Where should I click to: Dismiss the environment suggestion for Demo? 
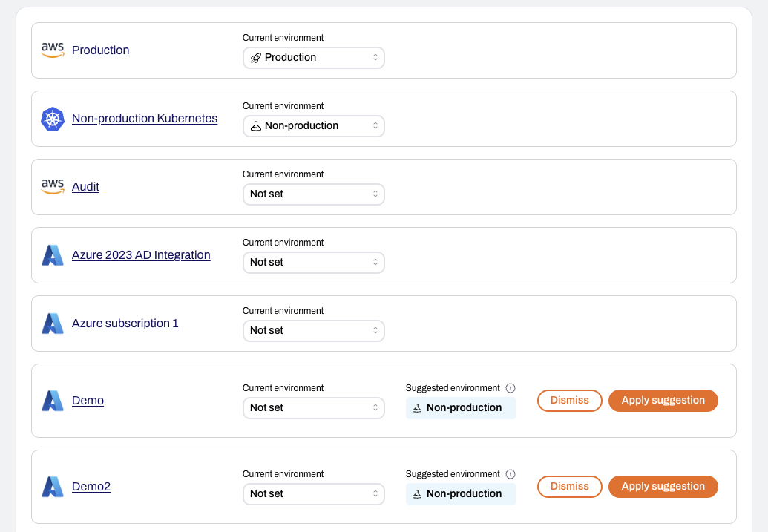coord(569,400)
